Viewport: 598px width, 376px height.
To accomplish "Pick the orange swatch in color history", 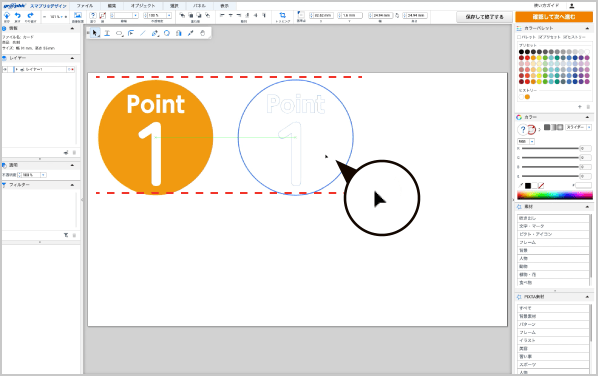I will 527,97.
